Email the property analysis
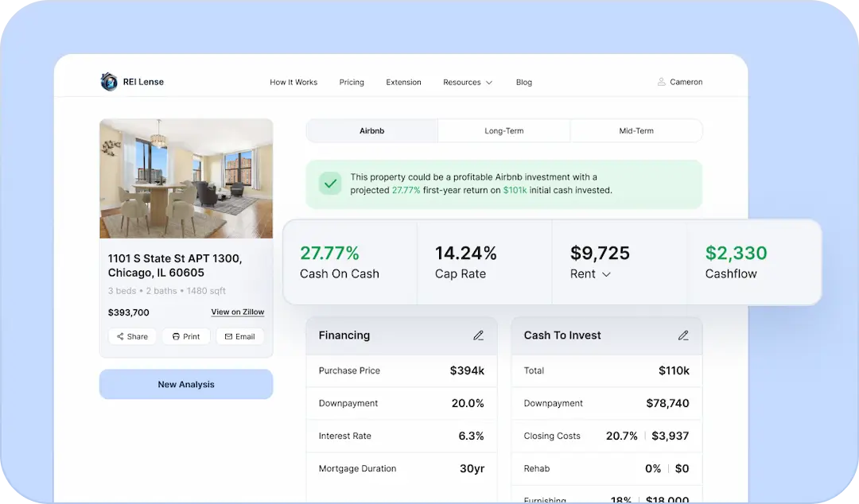 (239, 336)
